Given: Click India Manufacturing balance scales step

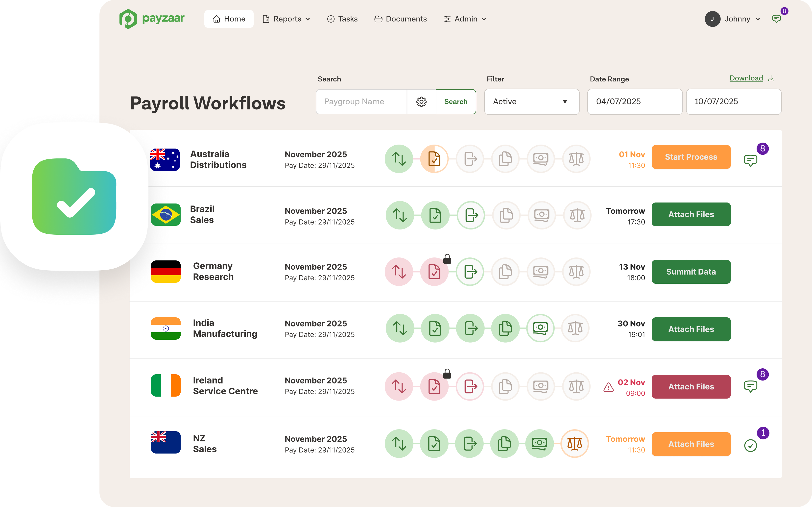Looking at the screenshot, I should pos(575,328).
